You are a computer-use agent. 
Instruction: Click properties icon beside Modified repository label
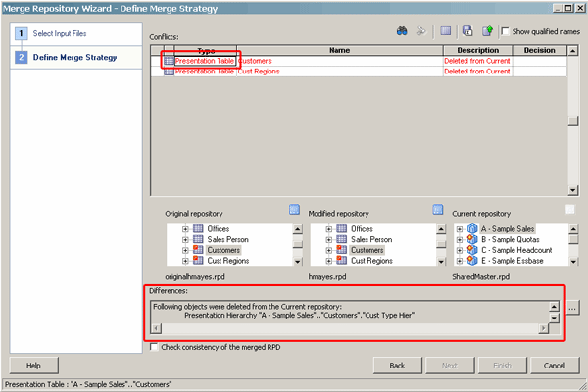click(438, 210)
